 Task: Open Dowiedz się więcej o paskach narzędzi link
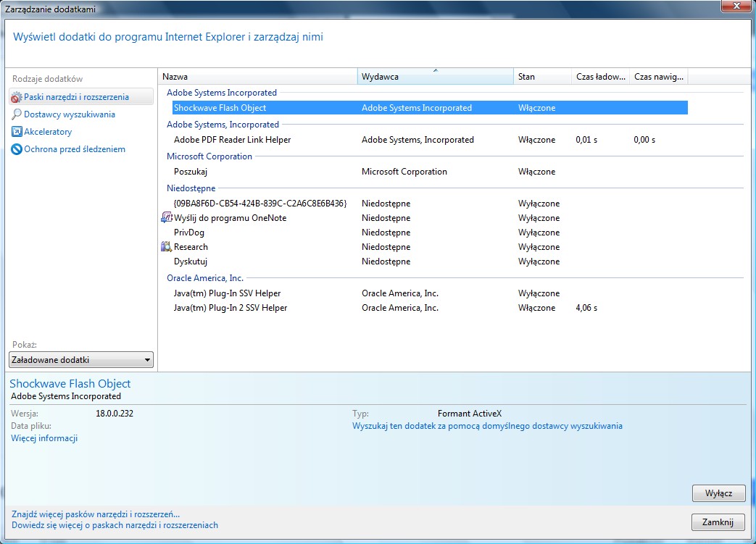pos(115,525)
